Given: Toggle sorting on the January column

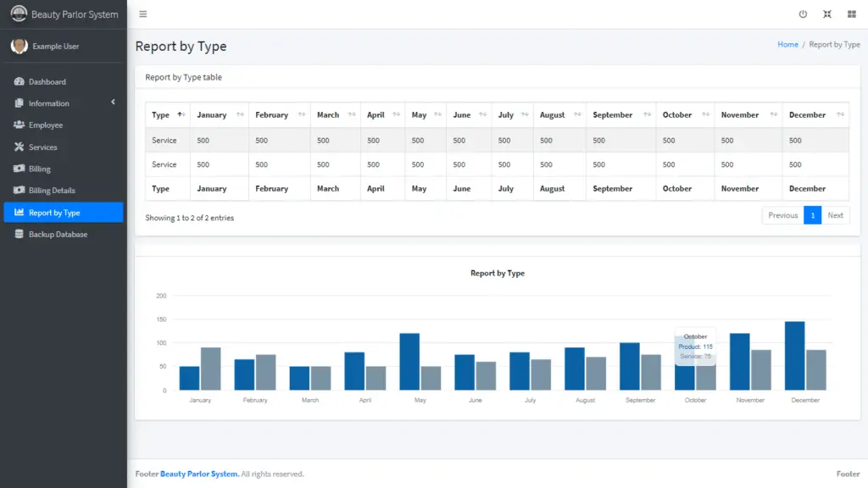Looking at the screenshot, I should click(x=209, y=114).
